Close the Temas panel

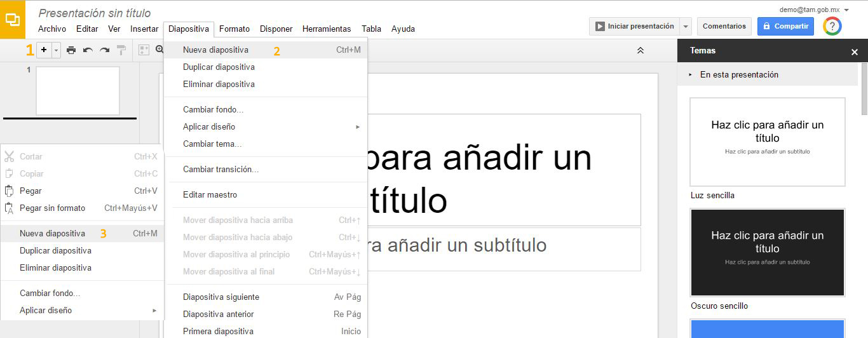point(855,52)
